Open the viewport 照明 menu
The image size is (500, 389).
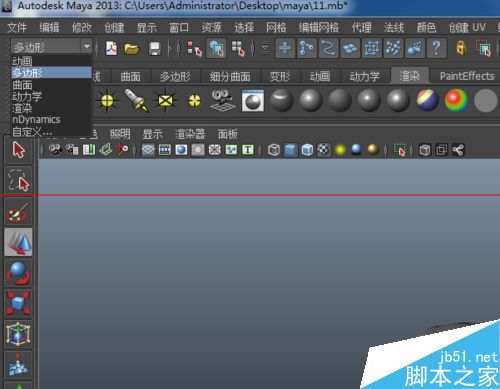tap(120, 134)
